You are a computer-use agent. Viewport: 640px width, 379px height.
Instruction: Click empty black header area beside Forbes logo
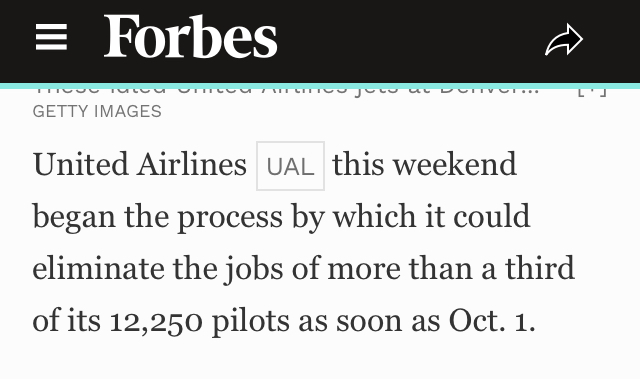tap(408, 39)
